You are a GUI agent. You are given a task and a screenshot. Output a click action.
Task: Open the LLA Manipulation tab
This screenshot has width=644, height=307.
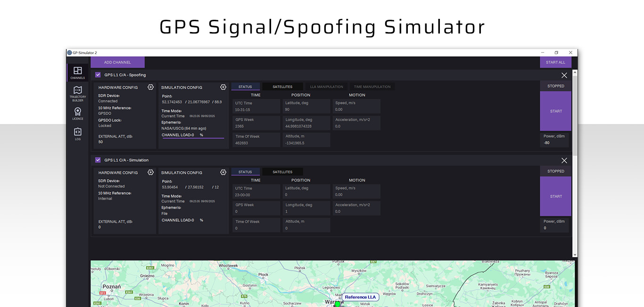click(x=326, y=86)
